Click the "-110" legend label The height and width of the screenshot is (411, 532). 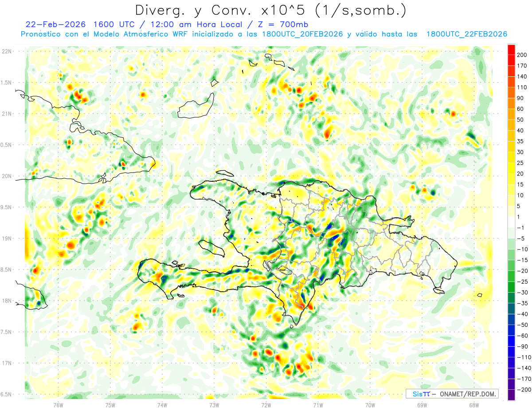[524, 358]
